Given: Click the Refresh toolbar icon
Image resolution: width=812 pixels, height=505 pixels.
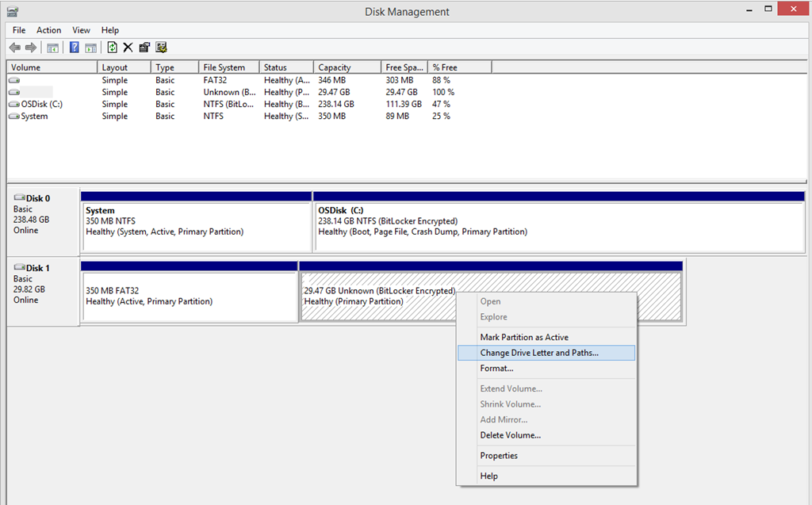Looking at the screenshot, I should [113, 48].
